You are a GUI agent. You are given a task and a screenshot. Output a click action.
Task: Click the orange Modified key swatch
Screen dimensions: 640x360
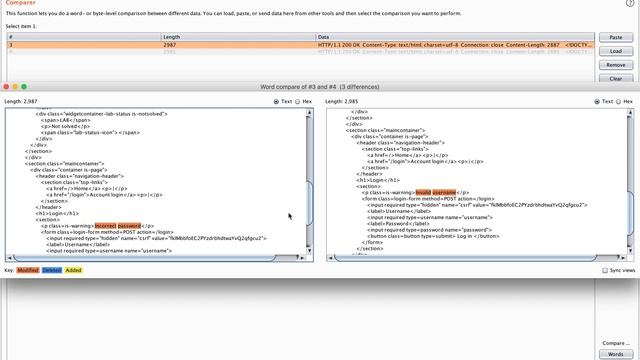[28, 270]
